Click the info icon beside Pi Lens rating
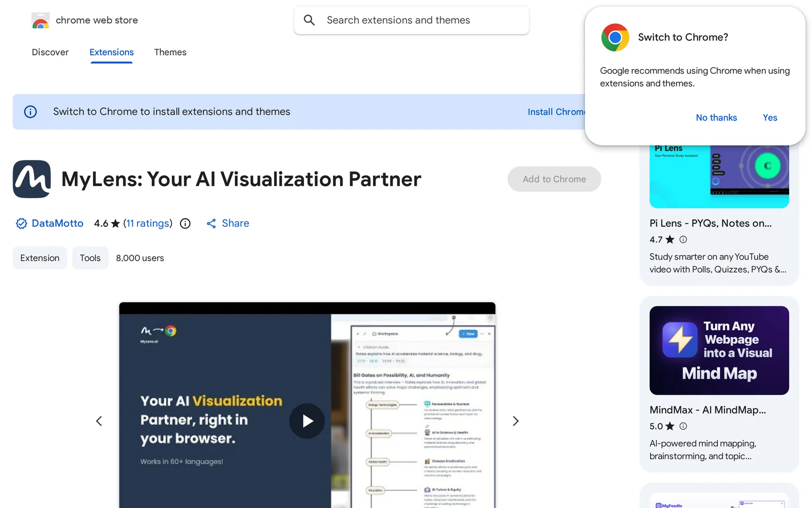Screen dimensions: 812x508 [x=683, y=239]
